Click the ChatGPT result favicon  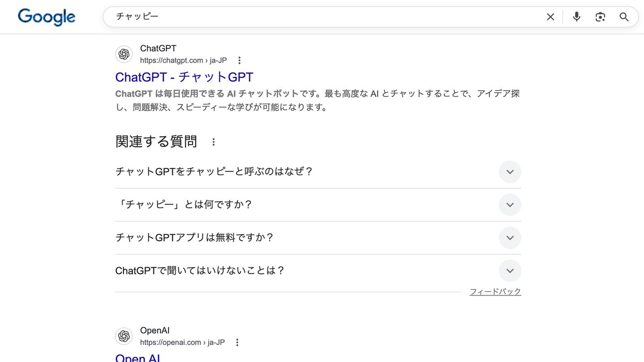tap(124, 54)
